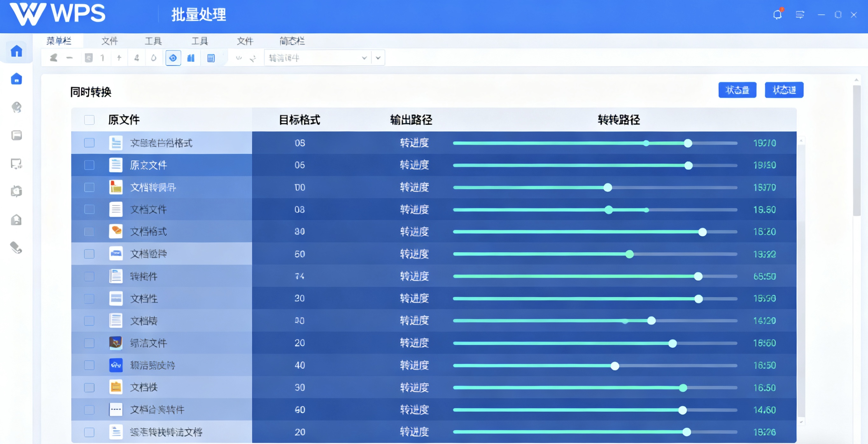Open the rightmost dropdown arrow in the toolbar
This screenshot has width=868, height=444.
click(x=378, y=58)
